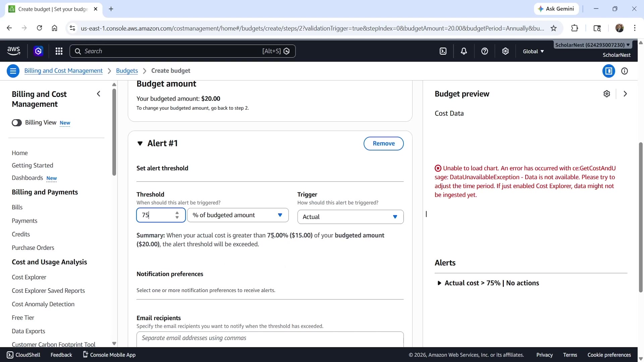This screenshot has width=644, height=362.
Task: Open Home in the sidebar
Action: (x=20, y=153)
